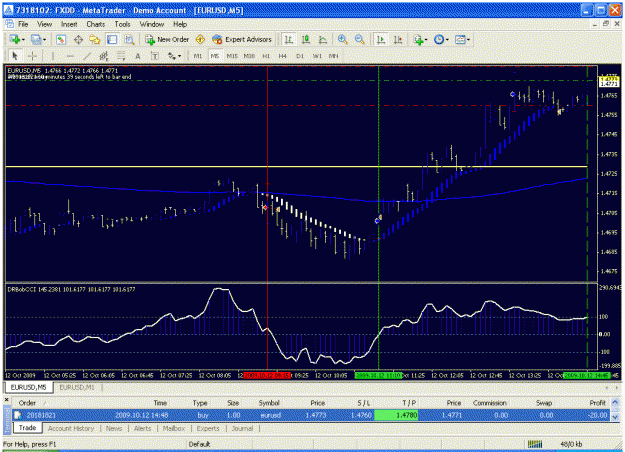This screenshot has width=625, height=452.
Task: Open the File menu
Action: (x=23, y=24)
